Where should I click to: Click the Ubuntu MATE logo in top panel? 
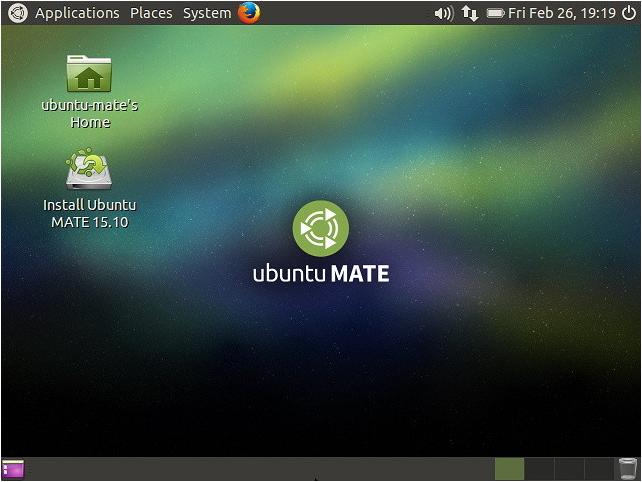click(17, 13)
